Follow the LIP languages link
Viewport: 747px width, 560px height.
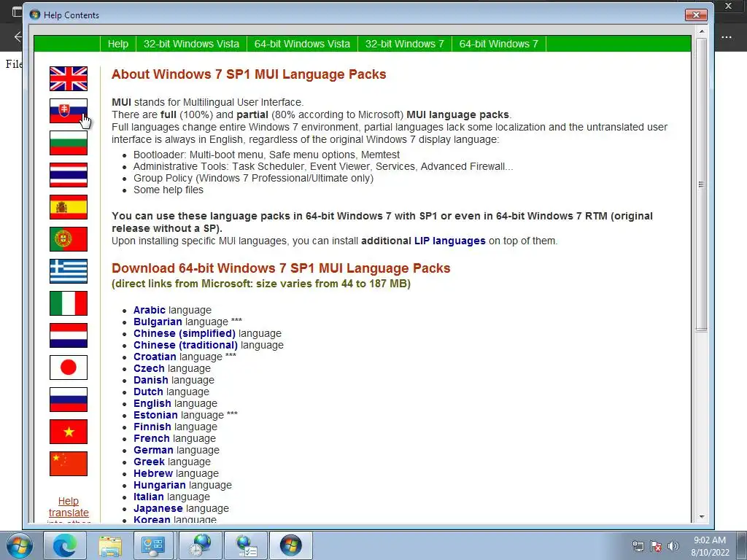449,241
